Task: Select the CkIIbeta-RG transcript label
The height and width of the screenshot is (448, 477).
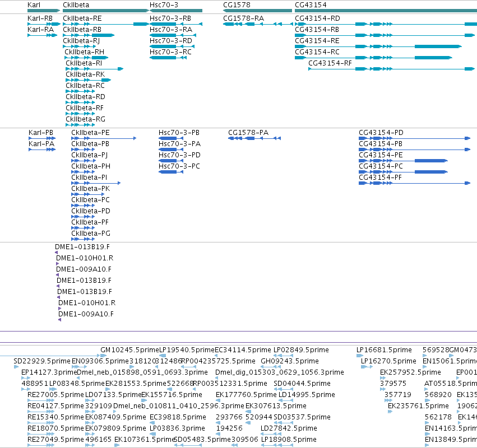Action: [x=86, y=119]
